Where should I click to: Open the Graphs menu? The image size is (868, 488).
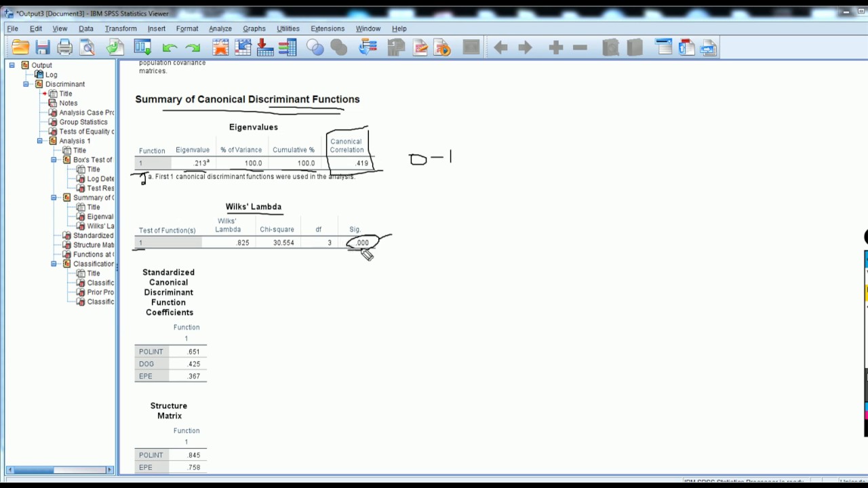tap(254, 28)
